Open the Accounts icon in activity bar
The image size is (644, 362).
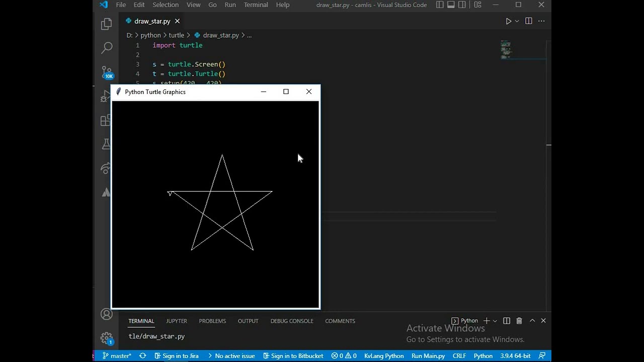(106, 314)
